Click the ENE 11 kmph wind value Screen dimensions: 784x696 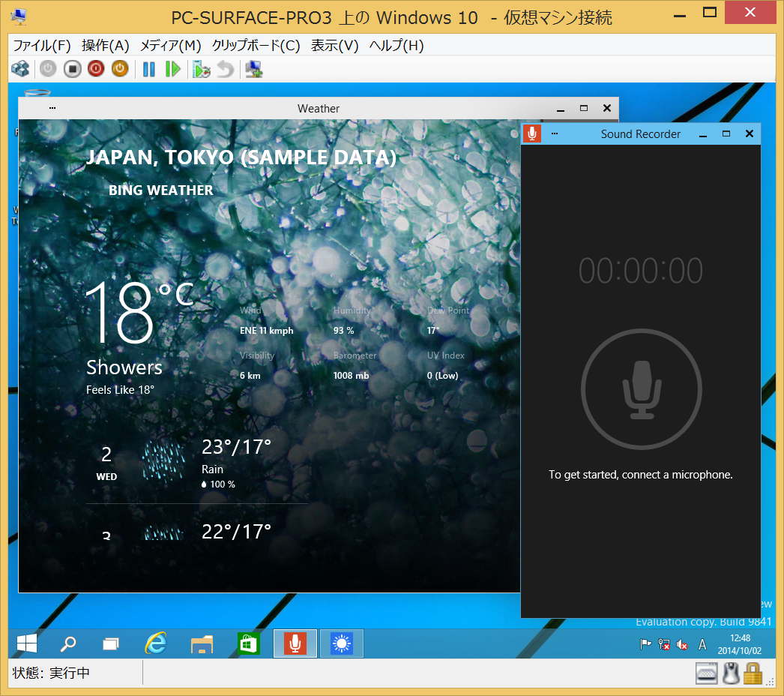tap(267, 331)
